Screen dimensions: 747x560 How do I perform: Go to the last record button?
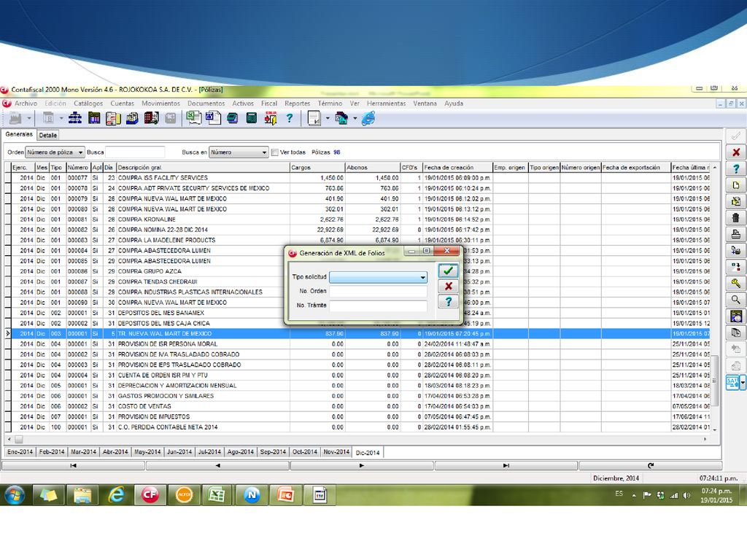click(x=506, y=466)
